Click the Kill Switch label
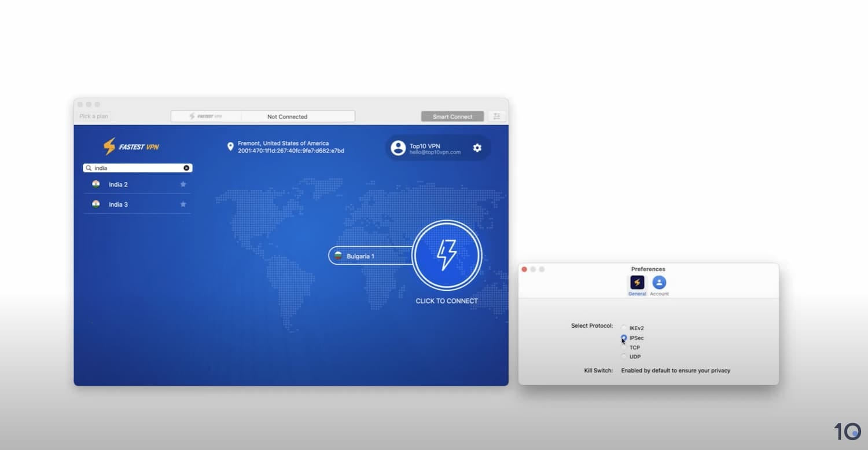Viewport: 868px width, 450px height. (x=598, y=371)
